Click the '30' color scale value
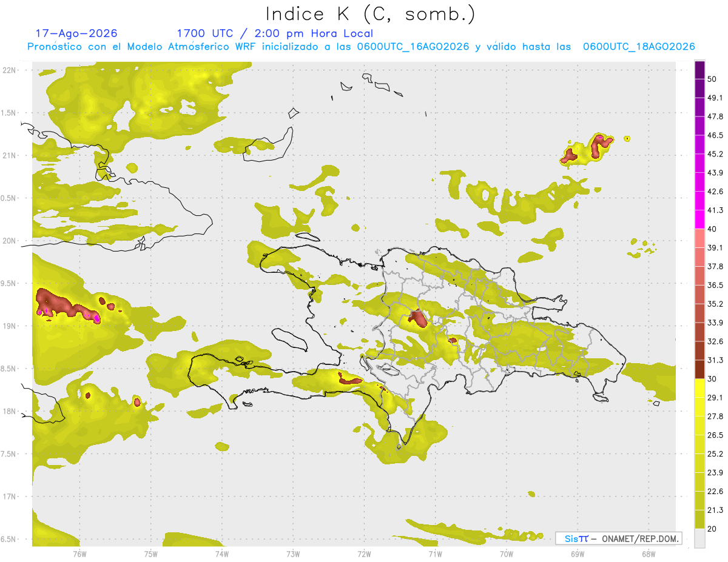 [x=712, y=379]
